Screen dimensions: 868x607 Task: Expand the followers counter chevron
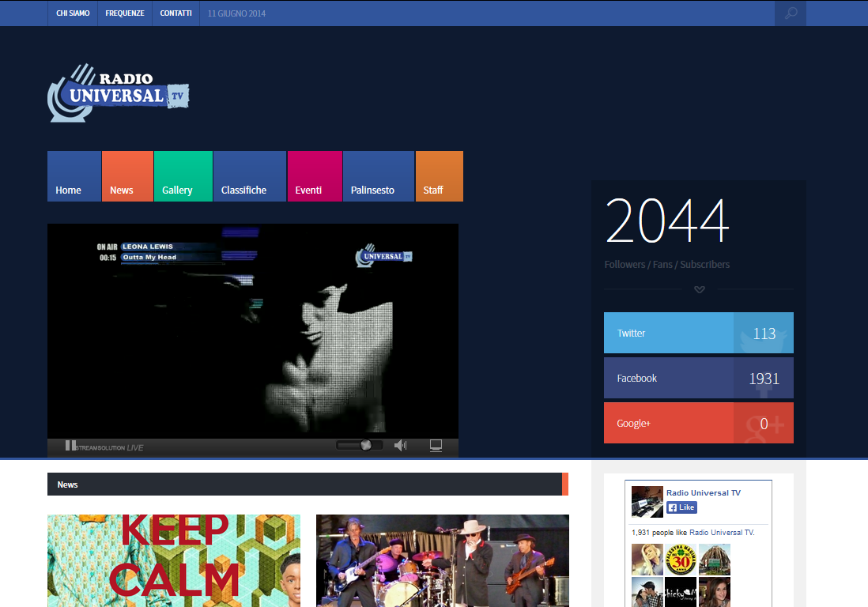tap(699, 289)
